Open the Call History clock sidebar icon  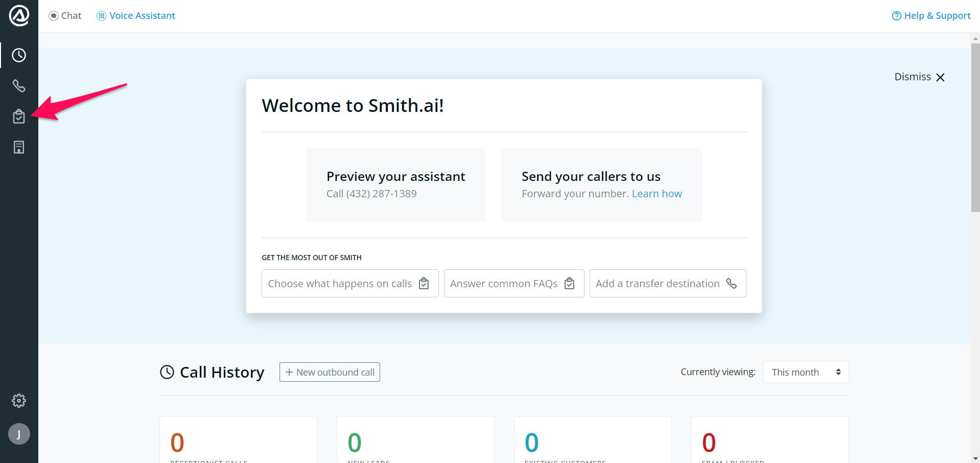click(19, 55)
